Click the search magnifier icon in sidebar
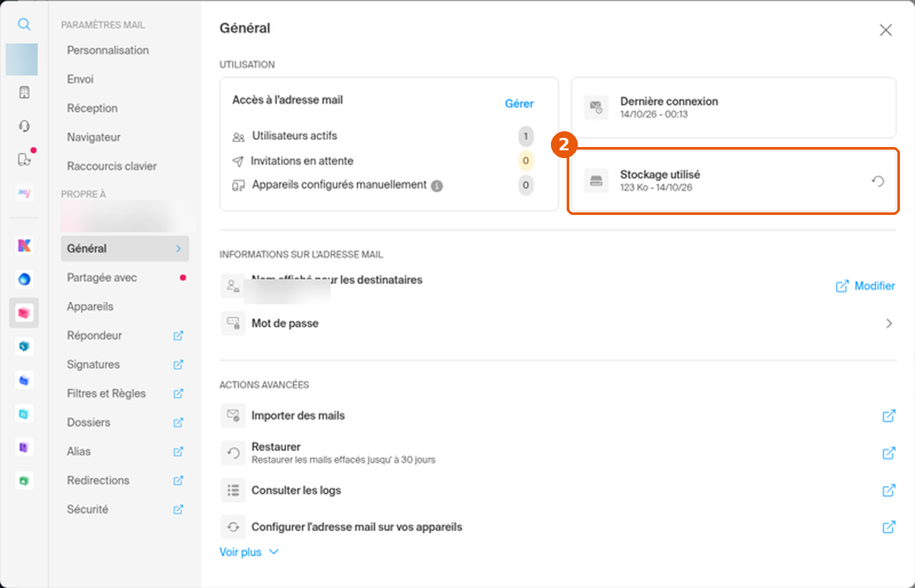This screenshot has width=915, height=588. coord(24,25)
